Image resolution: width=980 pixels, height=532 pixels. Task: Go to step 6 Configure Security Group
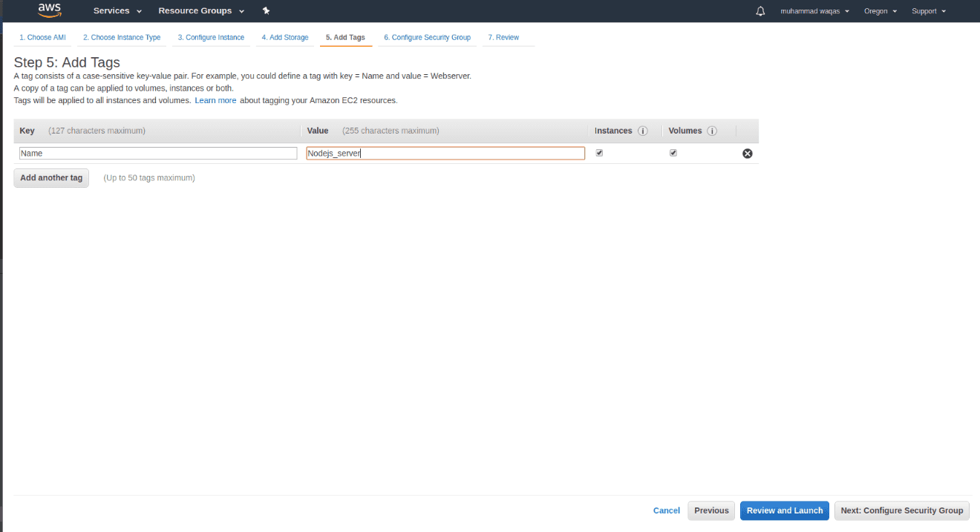click(x=428, y=37)
